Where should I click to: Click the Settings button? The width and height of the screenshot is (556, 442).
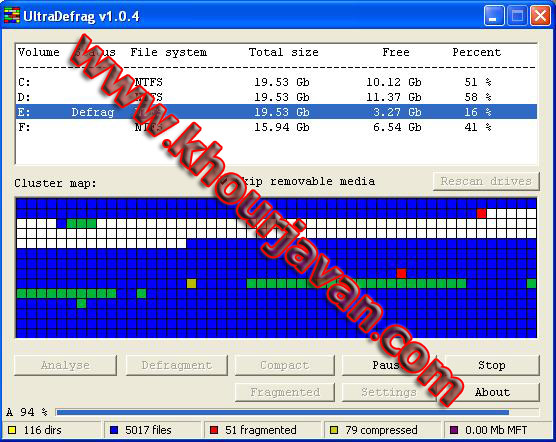[389, 392]
